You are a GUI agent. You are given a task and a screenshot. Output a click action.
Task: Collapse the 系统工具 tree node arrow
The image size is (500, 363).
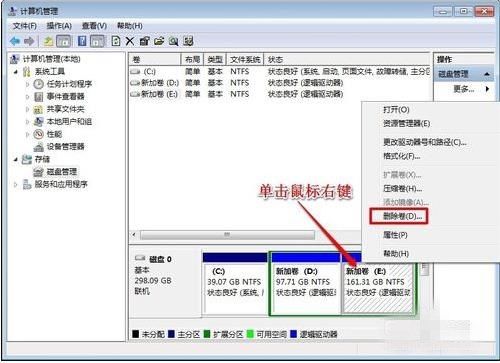coord(16,71)
